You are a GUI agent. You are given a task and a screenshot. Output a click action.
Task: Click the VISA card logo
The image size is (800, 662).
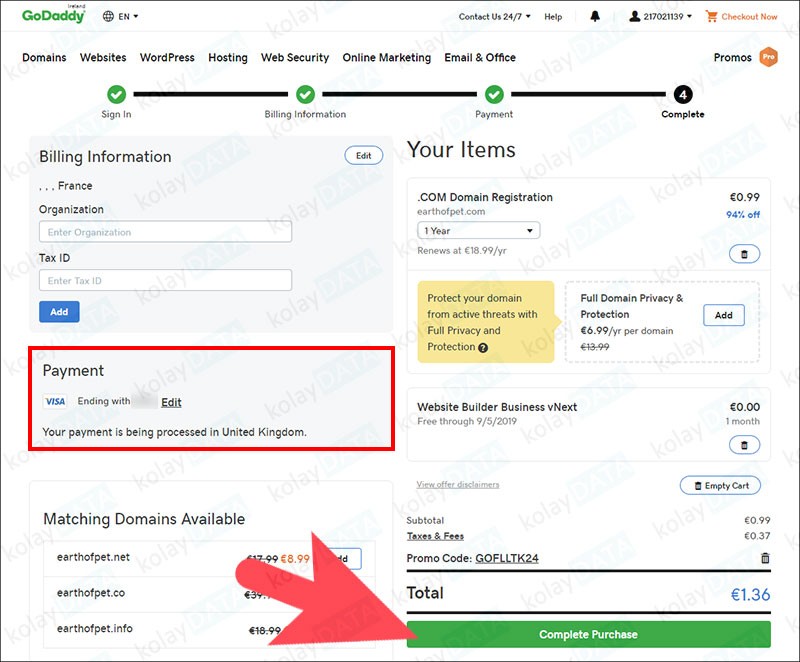55,401
